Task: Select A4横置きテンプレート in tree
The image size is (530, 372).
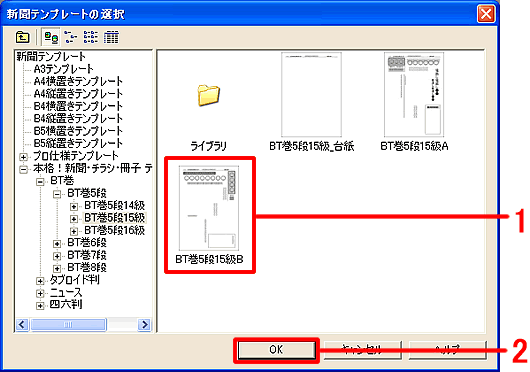Action: pos(78,81)
